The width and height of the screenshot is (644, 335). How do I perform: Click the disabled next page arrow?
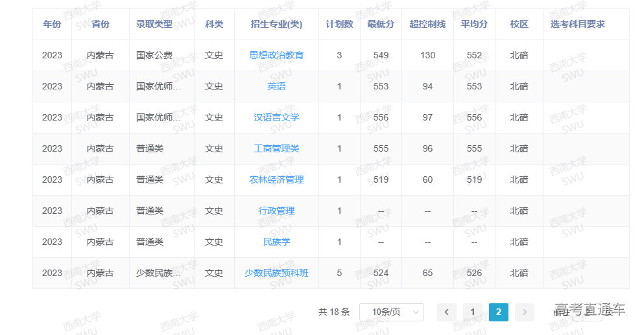point(524,312)
